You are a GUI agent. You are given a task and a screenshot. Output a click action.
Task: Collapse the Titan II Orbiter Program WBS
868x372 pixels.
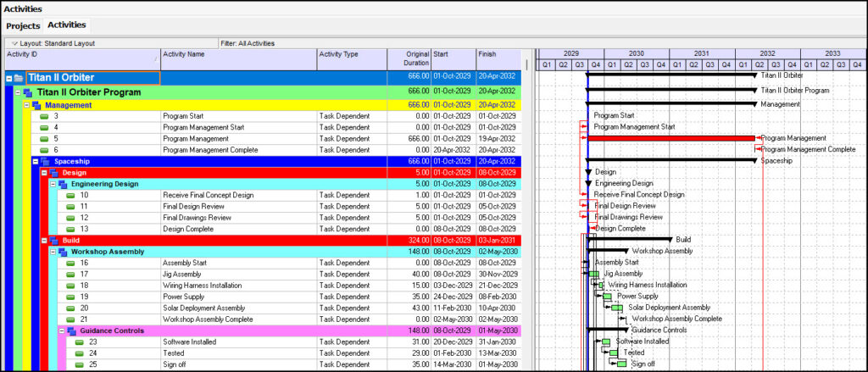pyautogui.click(x=19, y=92)
